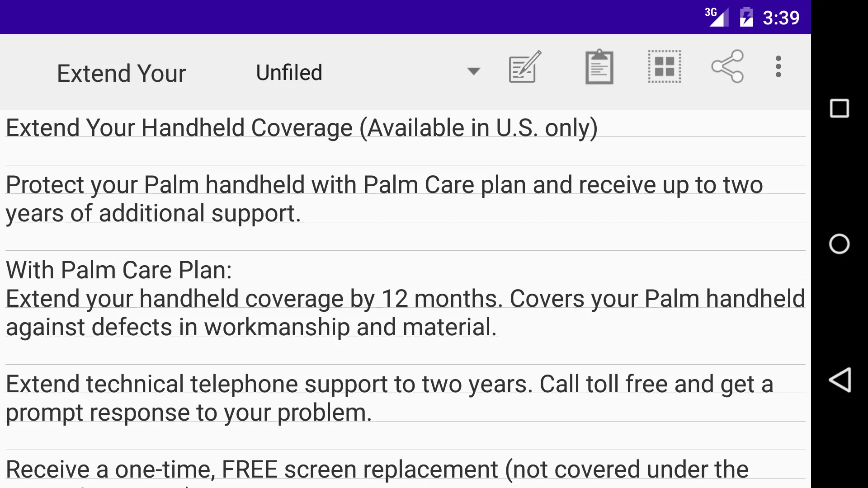The width and height of the screenshot is (868, 488).
Task: Toggle the grid/checkerboard view mode
Action: [x=664, y=67]
